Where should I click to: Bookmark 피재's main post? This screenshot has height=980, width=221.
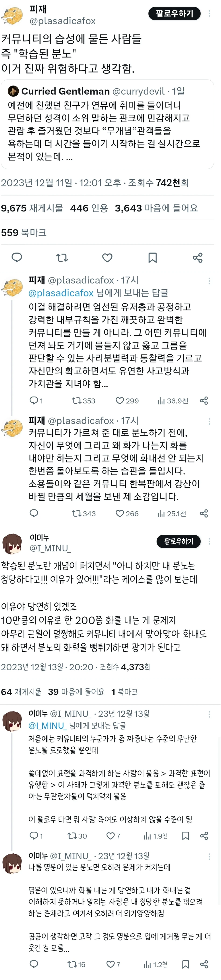(152, 258)
